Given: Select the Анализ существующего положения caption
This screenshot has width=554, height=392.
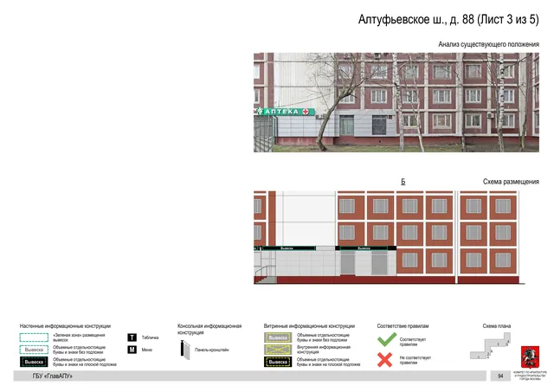Looking at the screenshot, I should click(488, 44).
